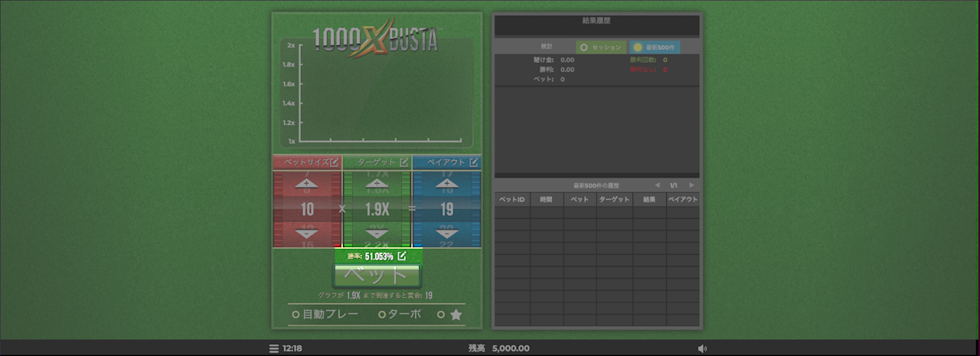Decrease target multiplier with minus arrow

pos(377,232)
